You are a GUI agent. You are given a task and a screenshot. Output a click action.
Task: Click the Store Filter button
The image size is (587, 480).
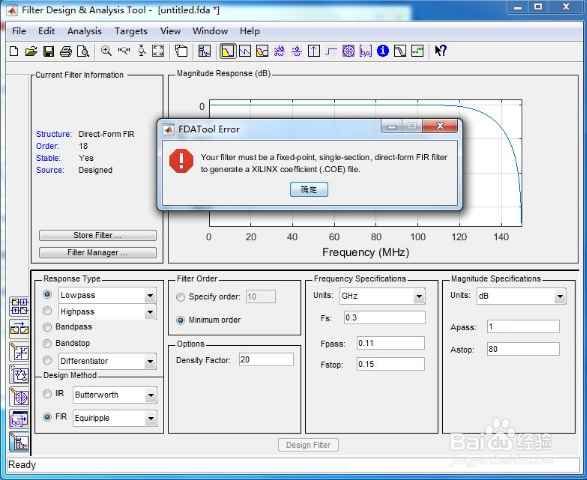click(x=98, y=235)
